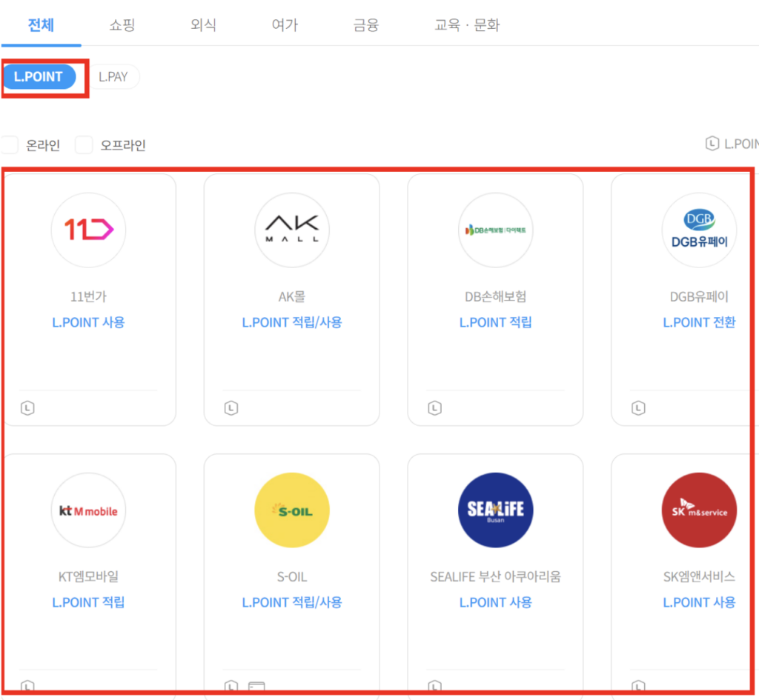
Task: Select the SK m&service red logo
Action: [699, 510]
